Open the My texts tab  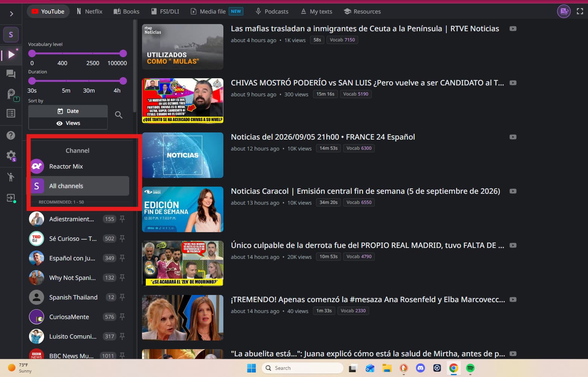(x=316, y=12)
